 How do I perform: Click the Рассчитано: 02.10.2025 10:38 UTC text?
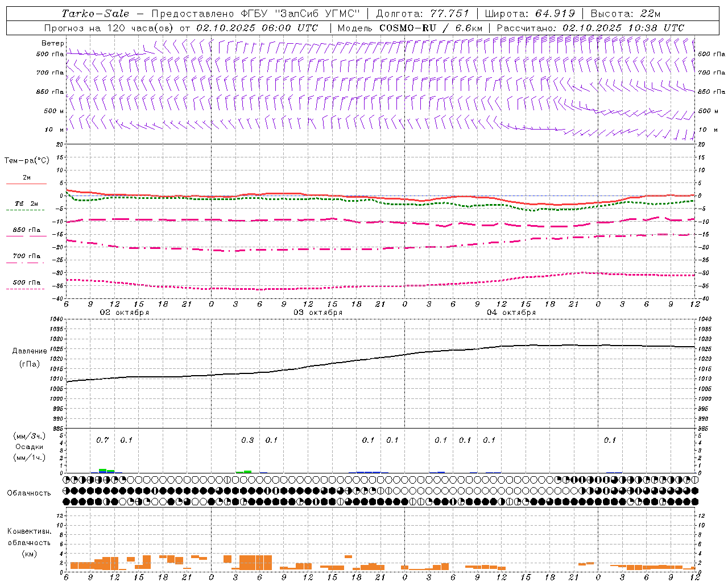point(590,28)
